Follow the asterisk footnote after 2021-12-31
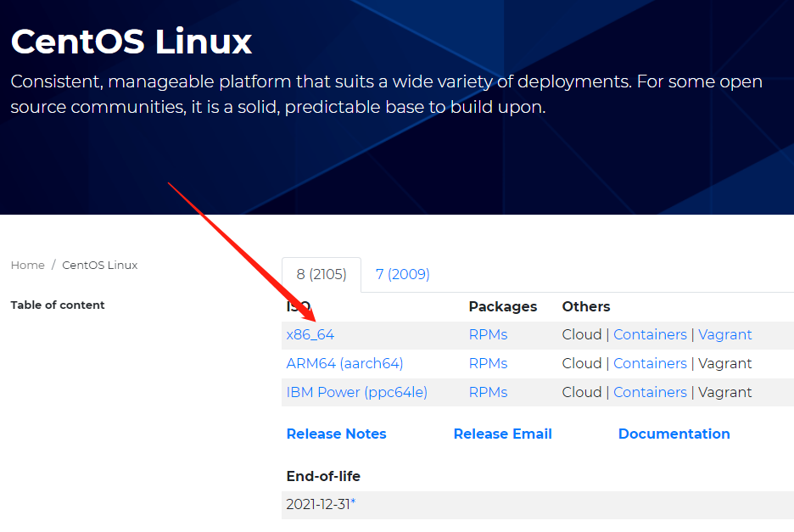 point(354,502)
